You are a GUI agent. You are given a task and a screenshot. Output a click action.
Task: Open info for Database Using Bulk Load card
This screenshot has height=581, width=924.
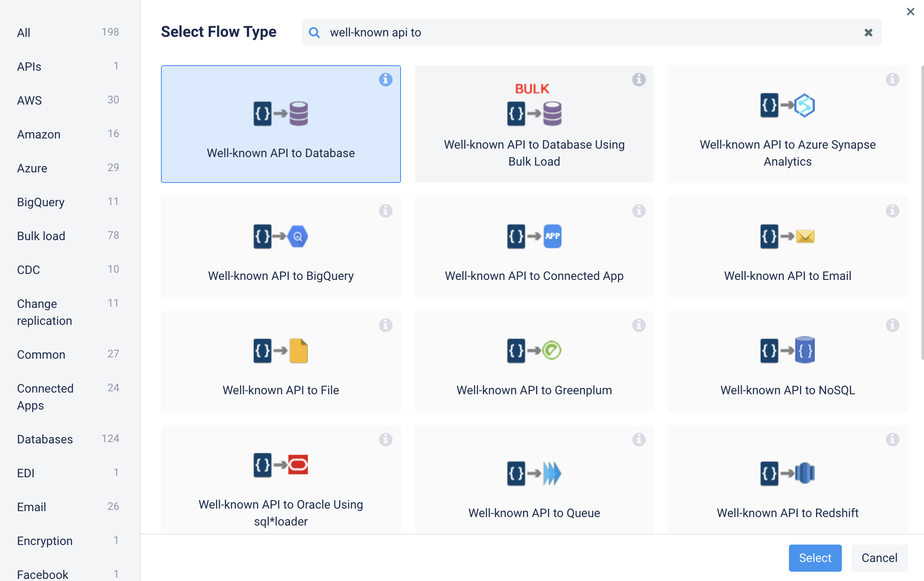(x=639, y=80)
